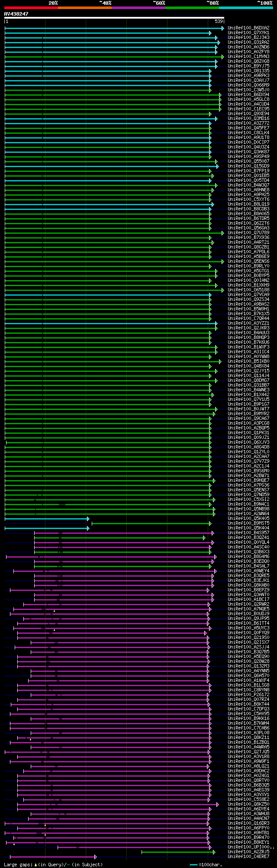Viewport: 277px width, 868px height.
Task: Select label UniRef100_A9RPK3
Action: tap(248, 76)
